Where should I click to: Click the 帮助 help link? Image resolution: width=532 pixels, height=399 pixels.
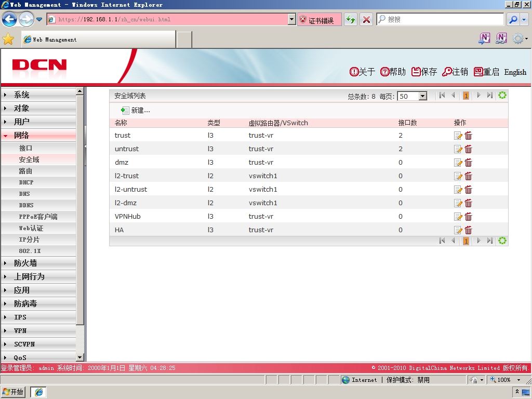(393, 72)
